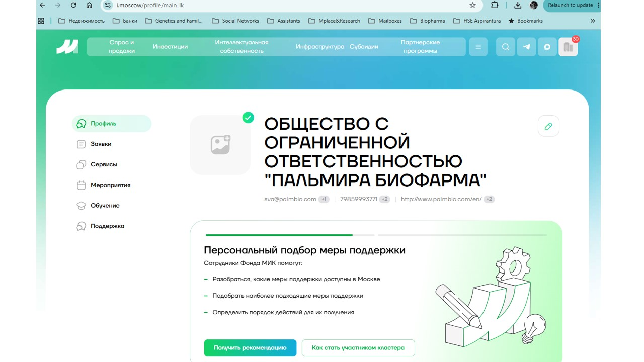
Task: Open the chat bubble icon in header
Action: [547, 47]
